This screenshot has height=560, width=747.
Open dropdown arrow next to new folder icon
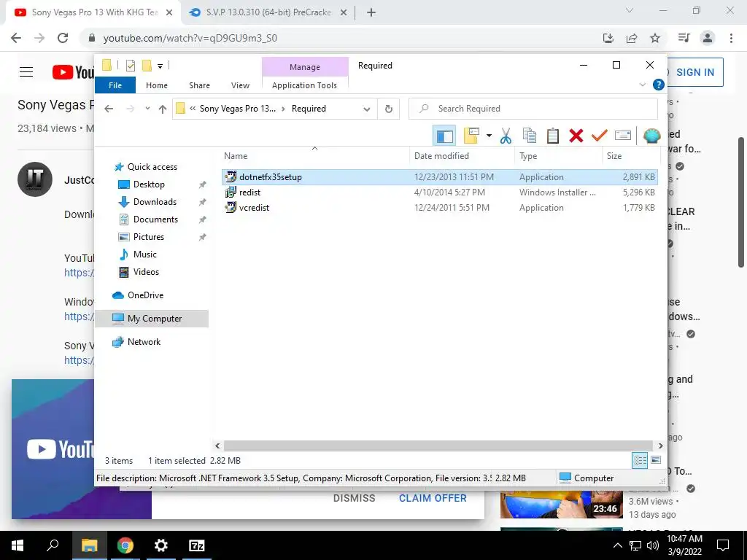point(489,136)
